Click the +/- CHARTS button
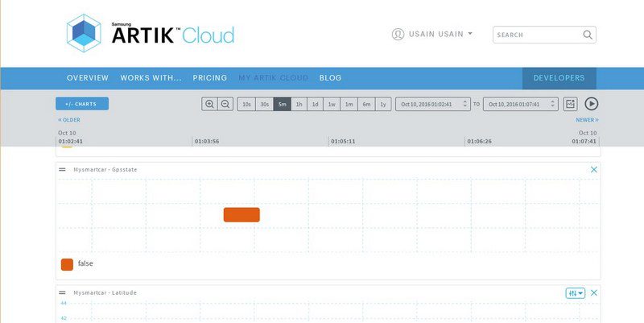Viewport: 644px width, 323px height. (x=82, y=104)
